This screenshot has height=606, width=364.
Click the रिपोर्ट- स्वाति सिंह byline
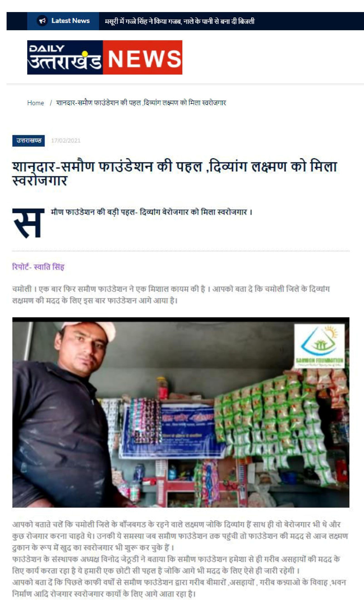pyautogui.click(x=38, y=267)
